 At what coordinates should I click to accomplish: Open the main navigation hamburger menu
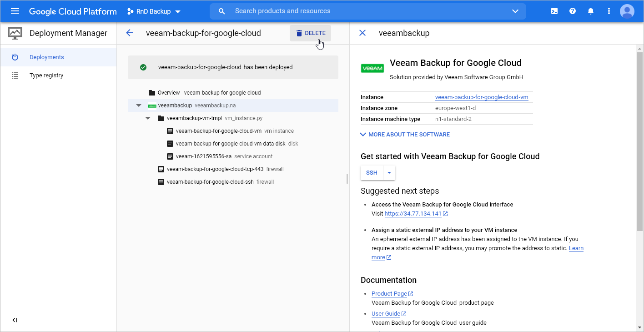15,11
